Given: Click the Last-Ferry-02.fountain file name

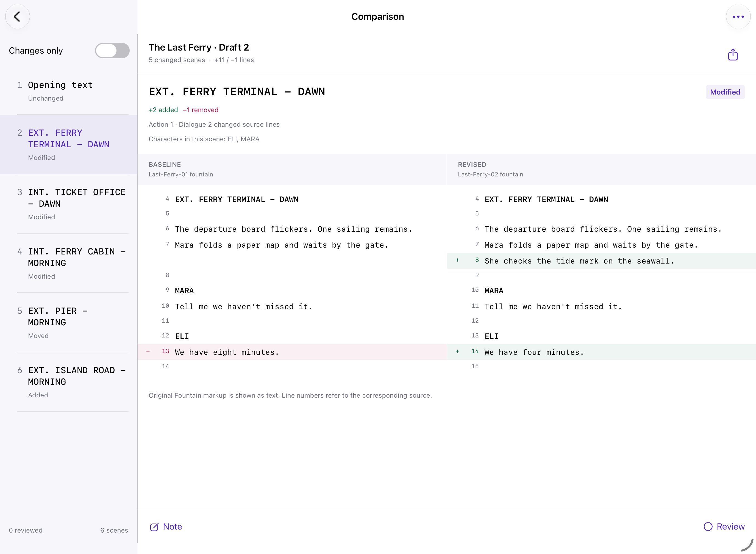Looking at the screenshot, I should coord(490,174).
